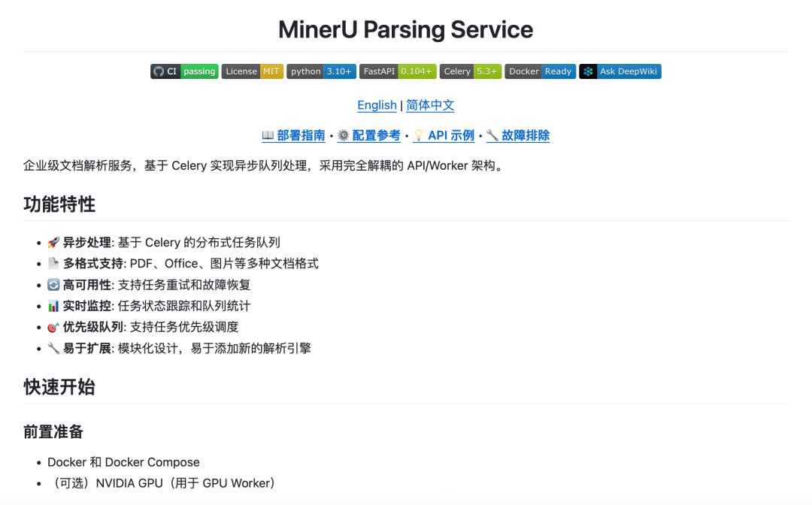Click the 高可用性 bold label
812x505 pixels.
coord(87,285)
